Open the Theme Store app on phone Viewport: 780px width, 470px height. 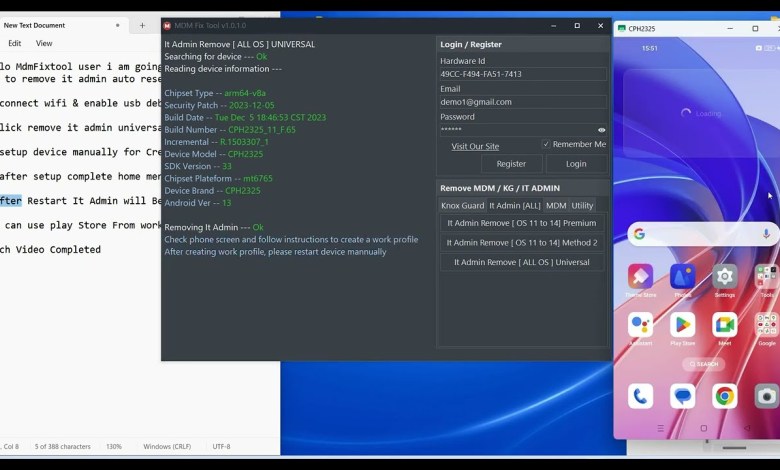tap(640, 277)
